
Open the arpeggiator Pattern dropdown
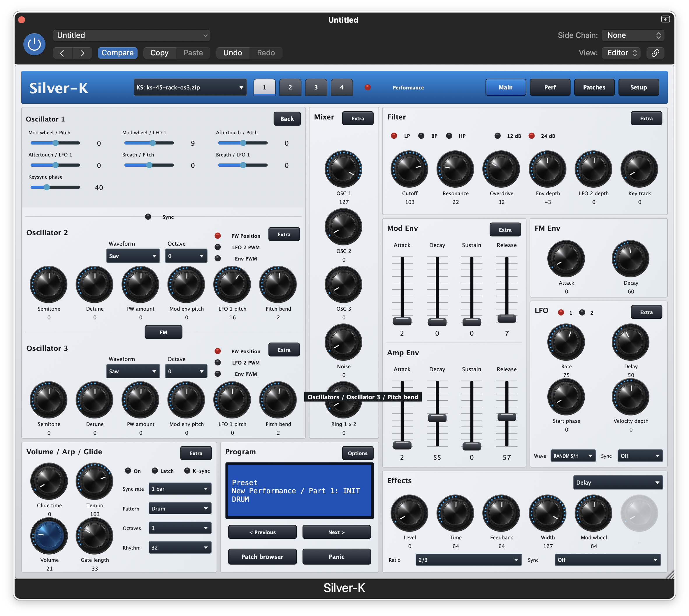(x=180, y=508)
